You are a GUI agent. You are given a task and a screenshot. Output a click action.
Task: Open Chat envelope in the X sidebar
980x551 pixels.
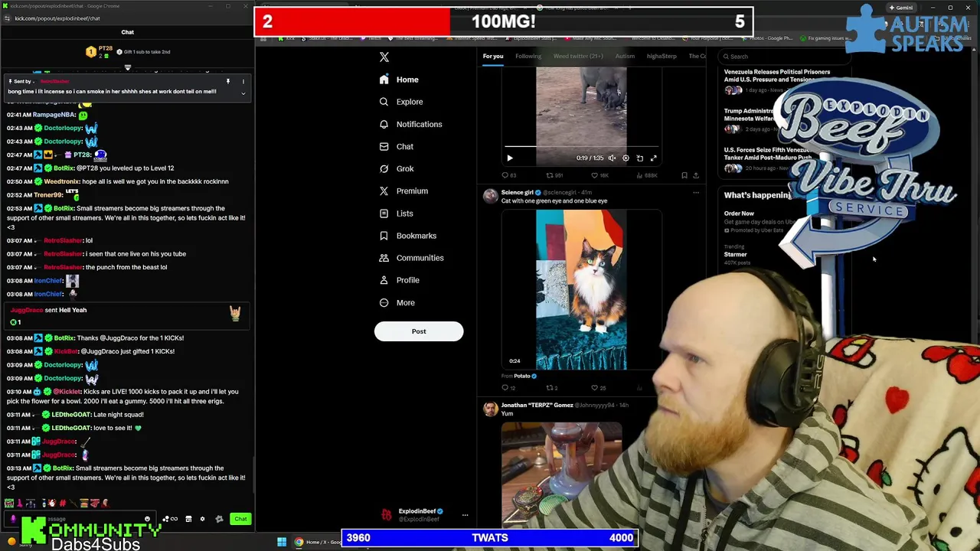coord(384,146)
